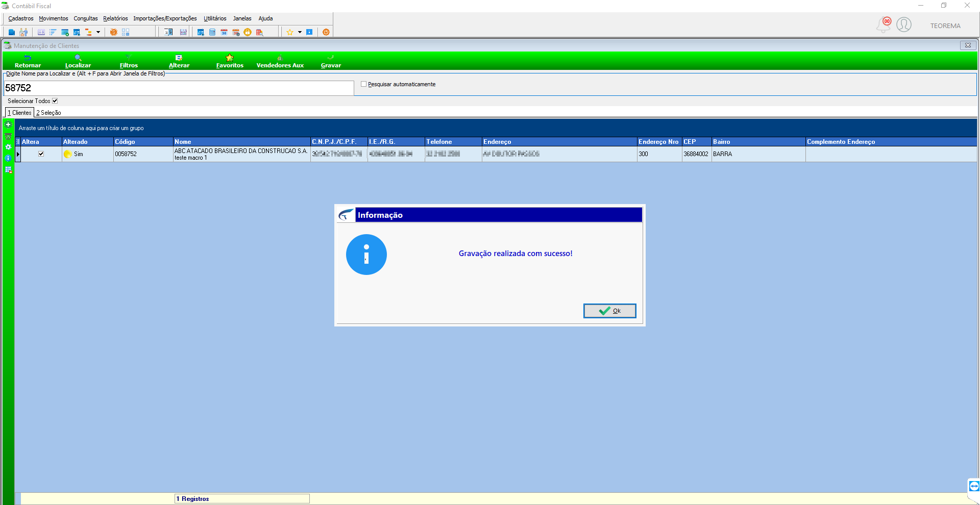Click the orange hierarchy tree icon

click(88, 32)
